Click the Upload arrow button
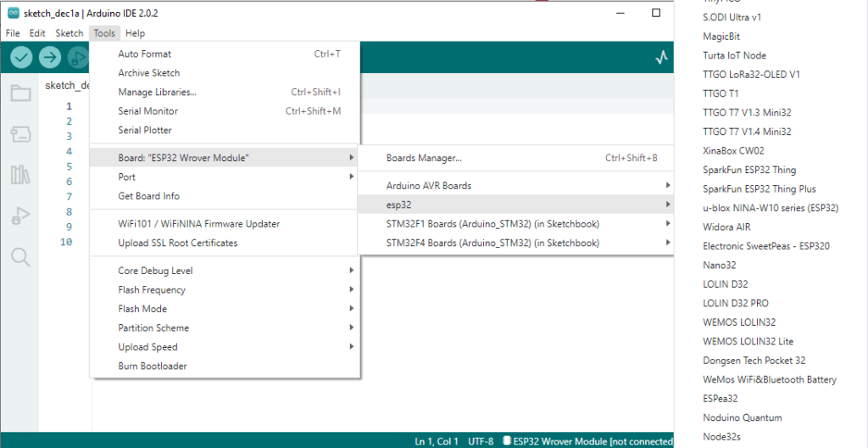Image resolution: width=868 pixels, height=448 pixels. [50, 57]
